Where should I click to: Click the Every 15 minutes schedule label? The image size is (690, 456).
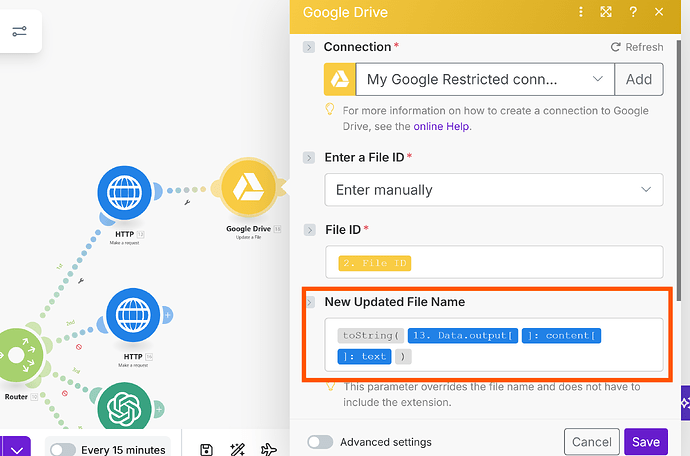pos(123,450)
